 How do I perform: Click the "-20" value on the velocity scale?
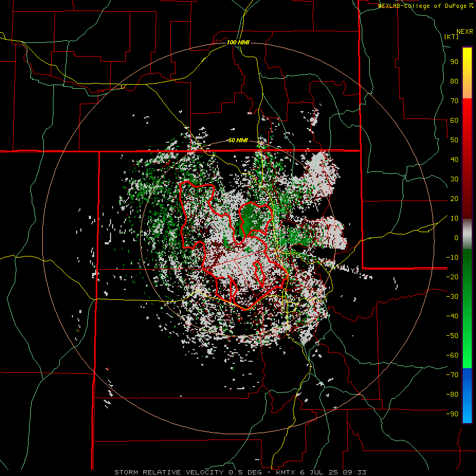click(452, 277)
